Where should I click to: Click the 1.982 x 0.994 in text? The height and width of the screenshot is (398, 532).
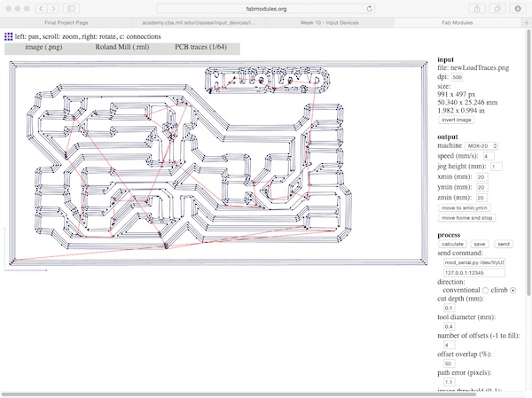tap(461, 111)
